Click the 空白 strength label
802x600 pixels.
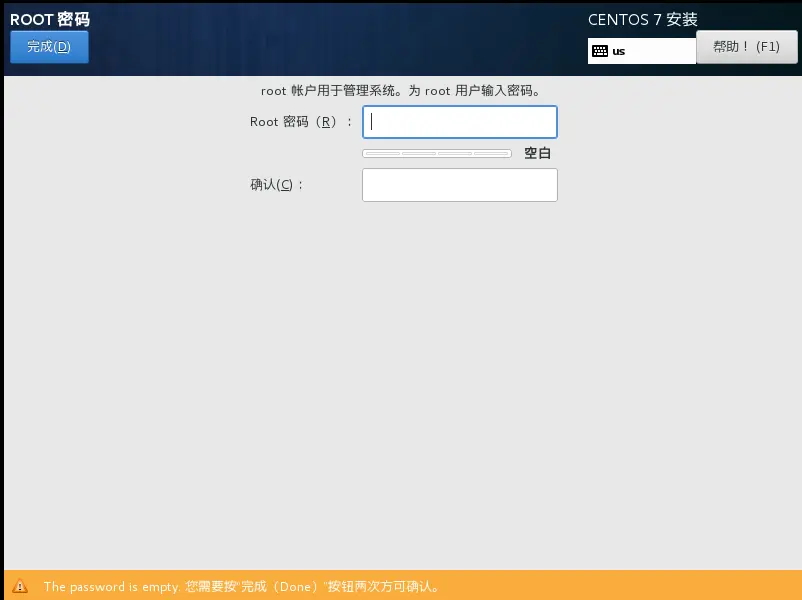pos(537,153)
